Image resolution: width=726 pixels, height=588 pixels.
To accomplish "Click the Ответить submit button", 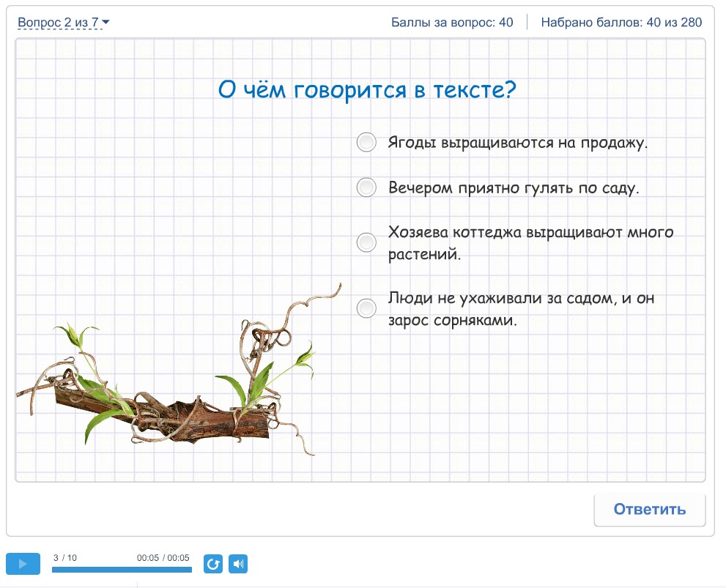I will [x=650, y=510].
